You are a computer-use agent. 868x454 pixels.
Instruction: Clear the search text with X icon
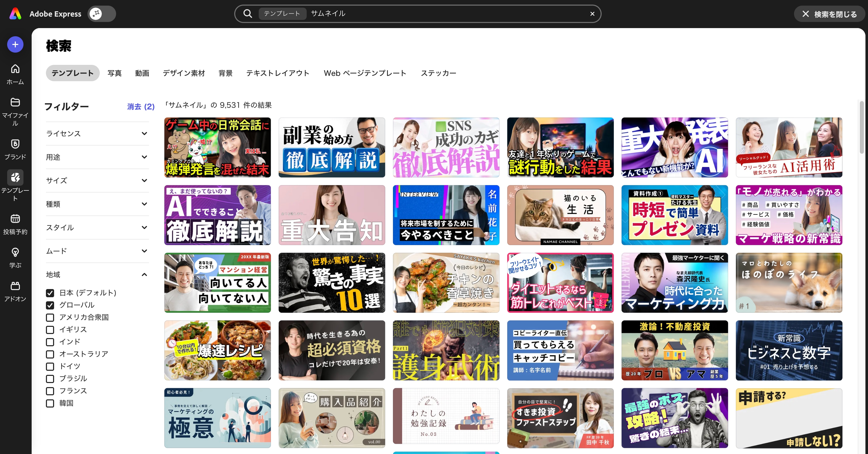(592, 14)
